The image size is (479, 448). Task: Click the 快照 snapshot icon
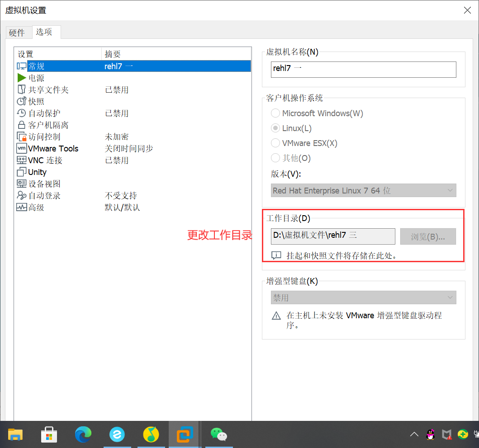[21, 101]
